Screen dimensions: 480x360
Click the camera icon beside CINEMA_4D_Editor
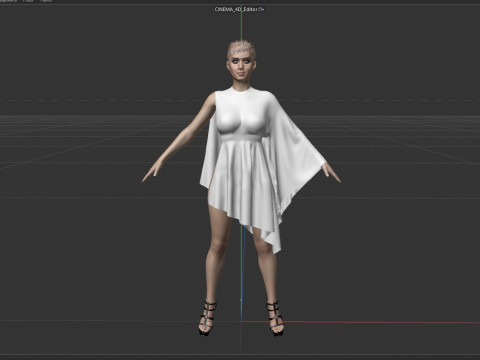(x=261, y=10)
